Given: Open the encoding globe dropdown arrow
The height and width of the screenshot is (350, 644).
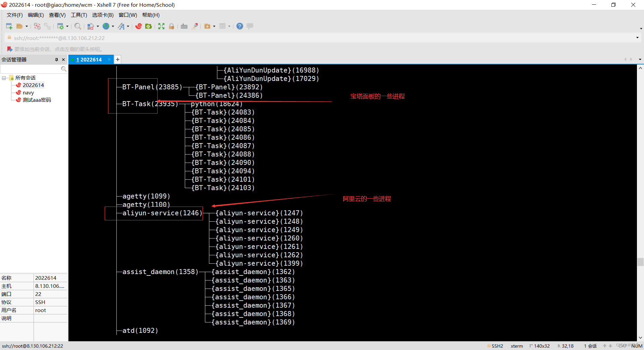Looking at the screenshot, I should point(113,26).
